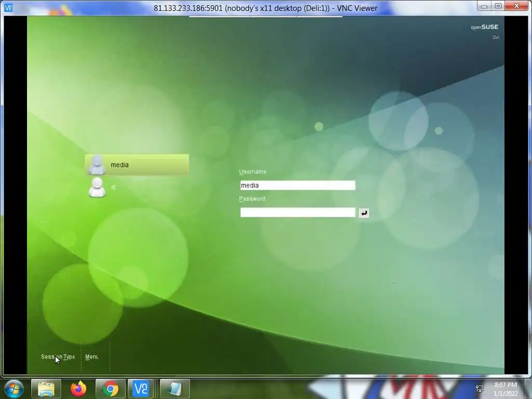This screenshot has width=532, height=399.
Task: Launch Firefox from the taskbar
Action: pos(78,389)
